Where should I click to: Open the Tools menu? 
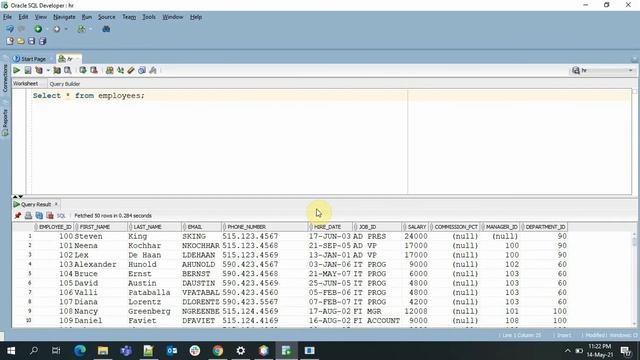coord(149,17)
